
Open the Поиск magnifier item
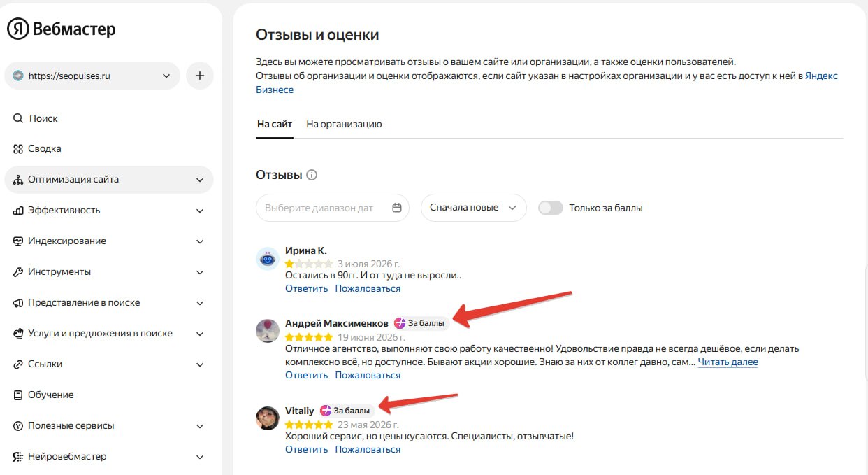coord(36,118)
